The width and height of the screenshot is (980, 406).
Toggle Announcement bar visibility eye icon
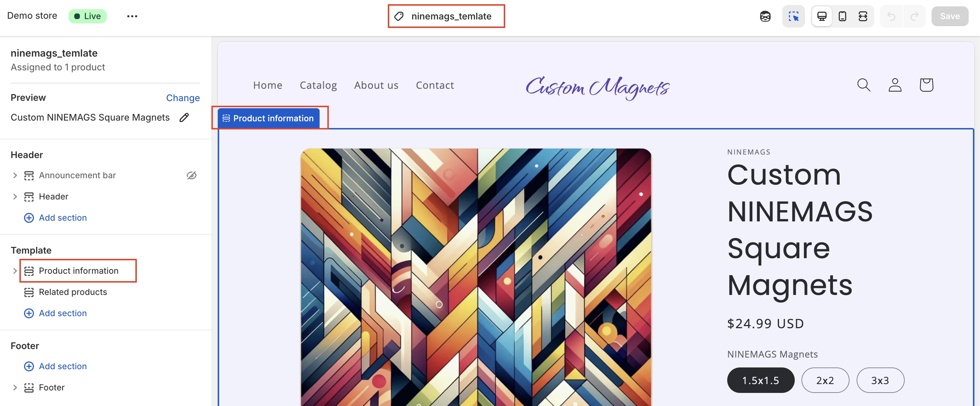(191, 175)
